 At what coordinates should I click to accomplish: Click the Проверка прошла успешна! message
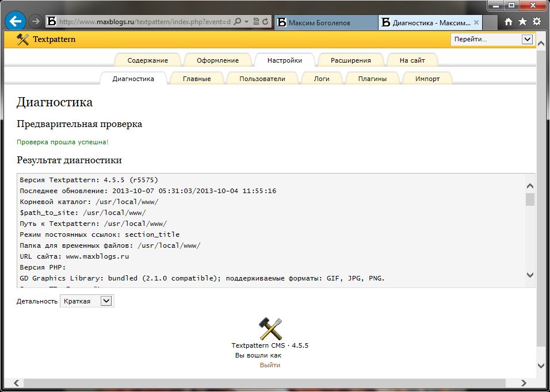[63, 142]
